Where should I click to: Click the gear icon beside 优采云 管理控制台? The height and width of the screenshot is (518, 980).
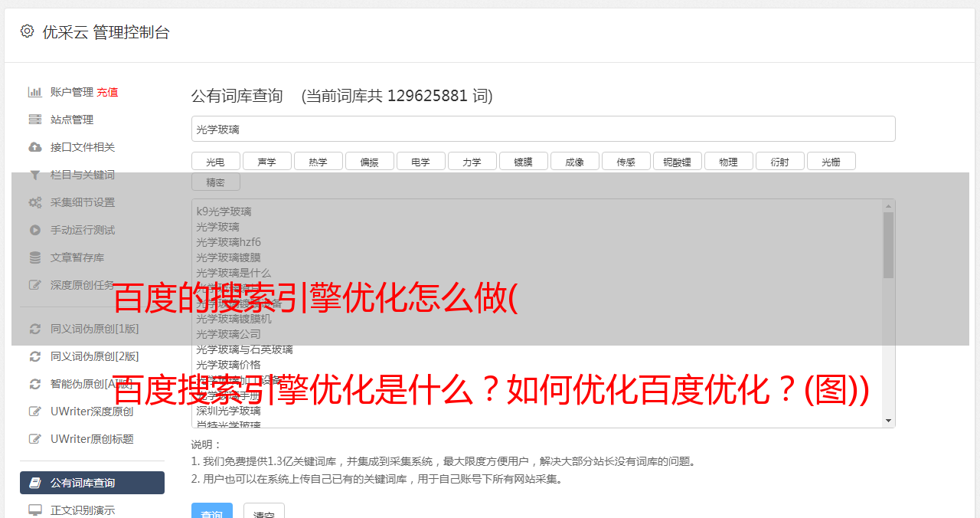28,31
